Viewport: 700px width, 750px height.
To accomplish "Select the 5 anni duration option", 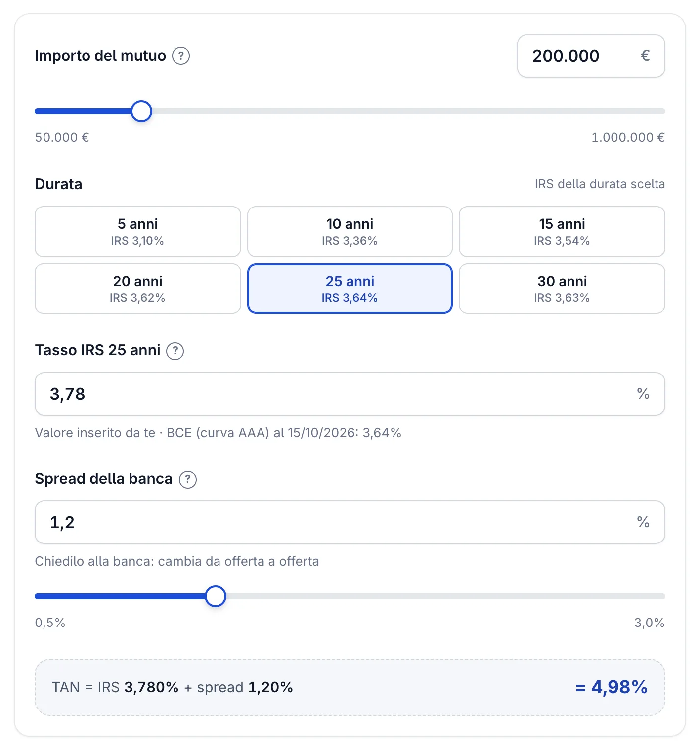I will 138,232.
